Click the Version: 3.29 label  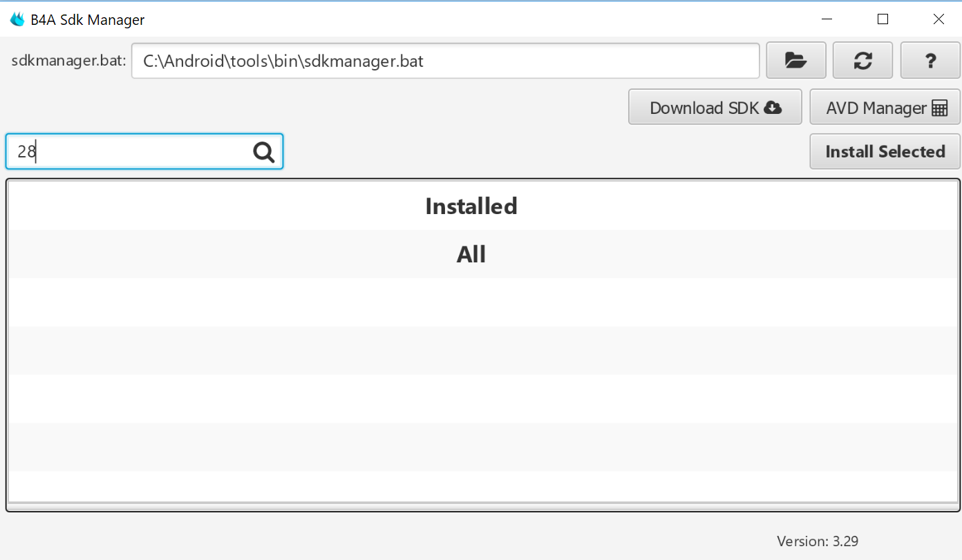(x=818, y=541)
